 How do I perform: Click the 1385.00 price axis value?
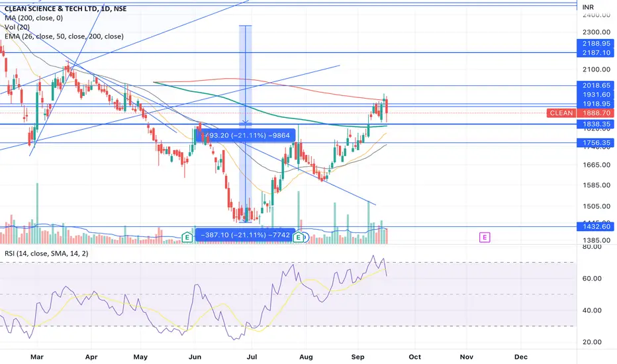(596, 240)
